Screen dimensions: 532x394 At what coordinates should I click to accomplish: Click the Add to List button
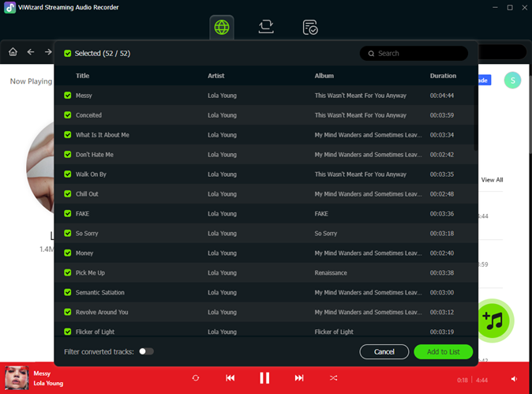(x=443, y=352)
